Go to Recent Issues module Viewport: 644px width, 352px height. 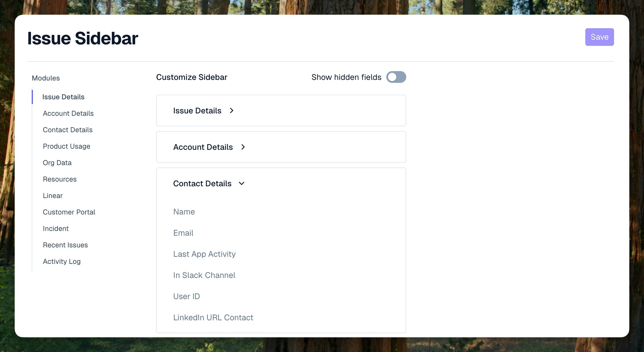click(x=65, y=245)
